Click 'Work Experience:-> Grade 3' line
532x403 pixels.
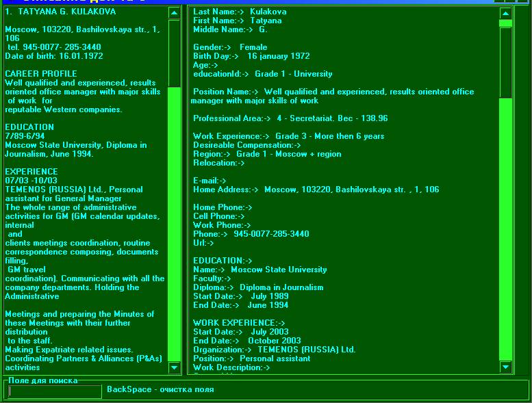coord(289,136)
